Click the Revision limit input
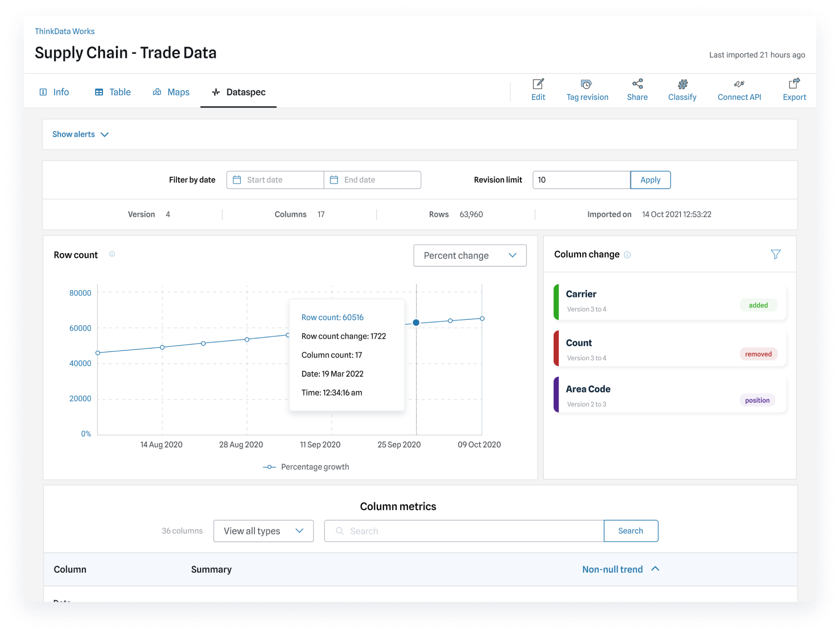The width and height of the screenshot is (840, 634). point(581,180)
